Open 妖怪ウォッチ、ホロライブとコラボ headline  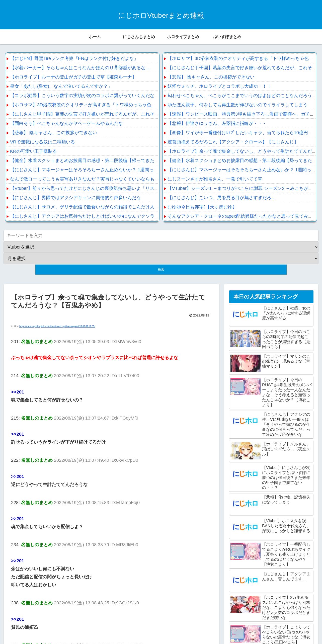219,86
